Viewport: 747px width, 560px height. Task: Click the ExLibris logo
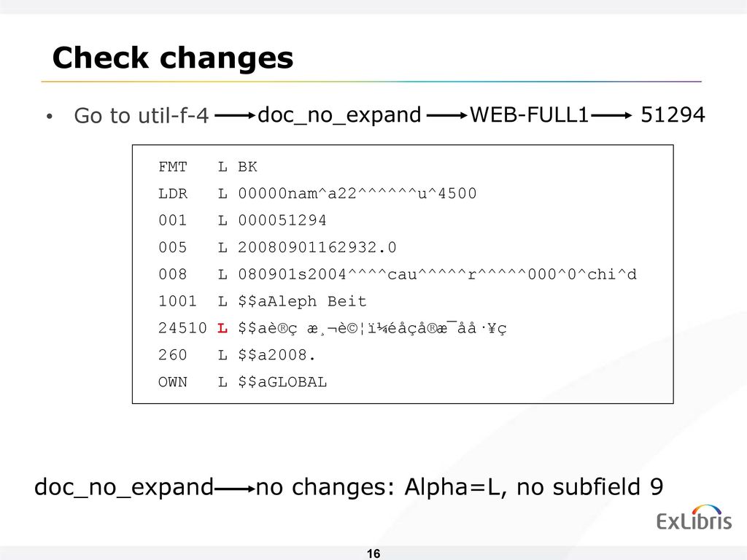pyautogui.click(x=694, y=518)
